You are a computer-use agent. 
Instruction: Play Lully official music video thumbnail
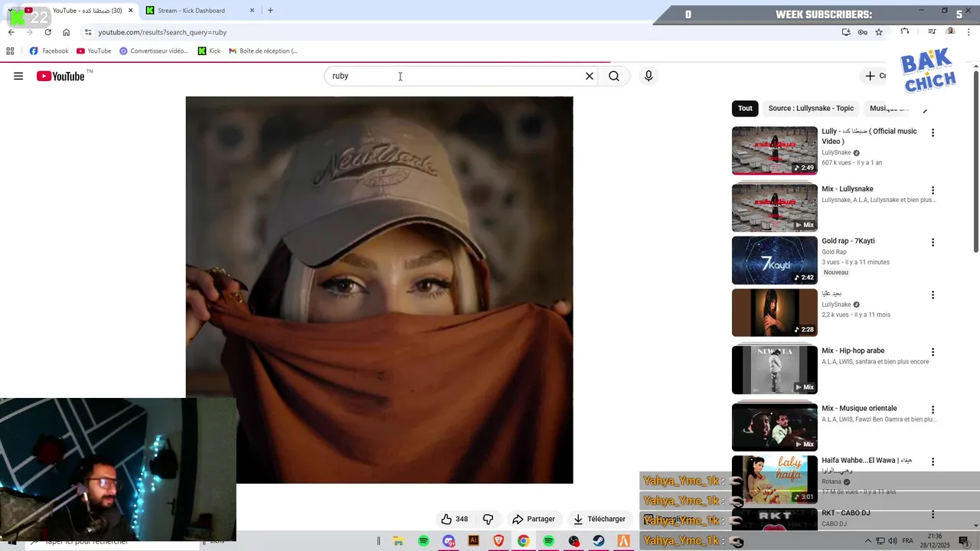pyautogui.click(x=774, y=151)
